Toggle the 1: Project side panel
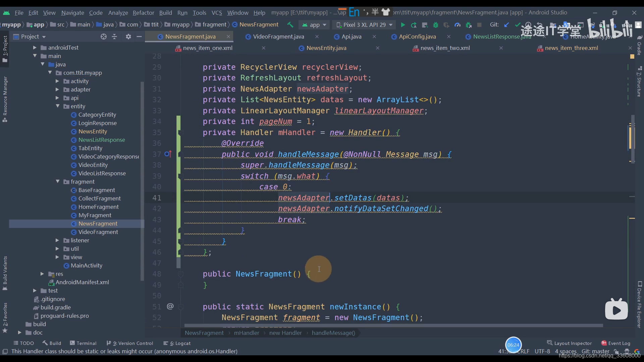 (5, 49)
